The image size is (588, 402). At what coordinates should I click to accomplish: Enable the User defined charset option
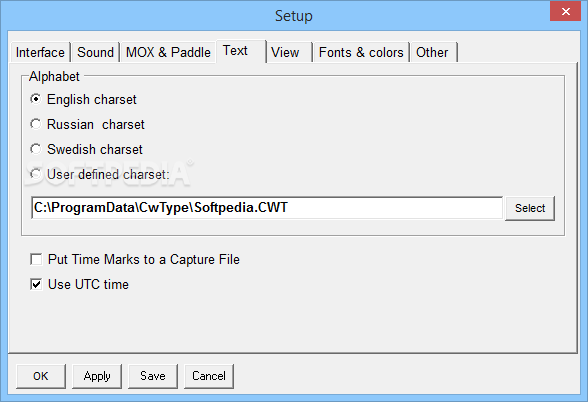36,174
